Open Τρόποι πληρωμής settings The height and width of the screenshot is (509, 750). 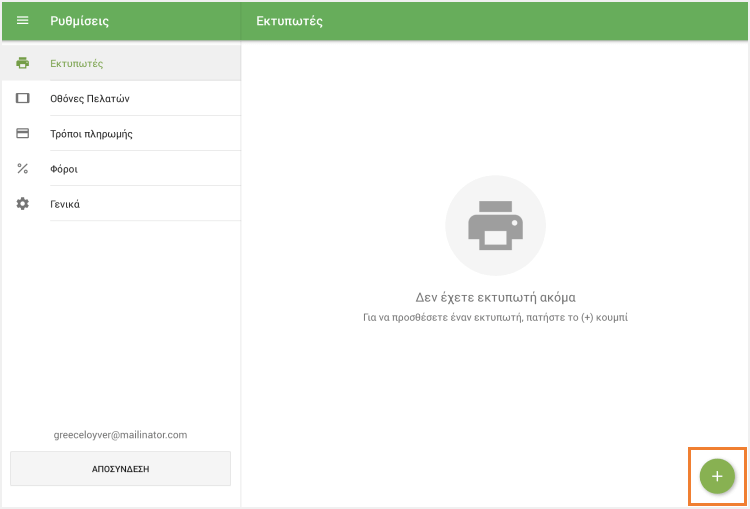coord(121,133)
